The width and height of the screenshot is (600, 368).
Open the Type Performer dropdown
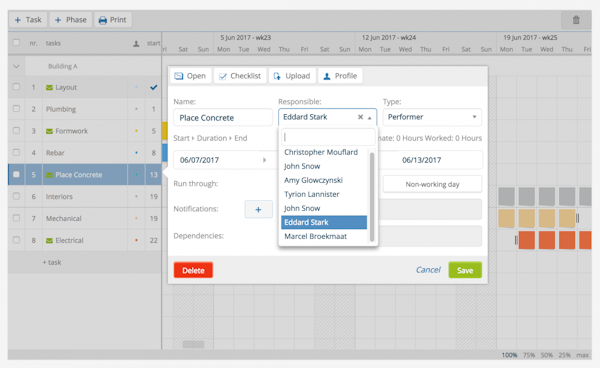(x=432, y=117)
